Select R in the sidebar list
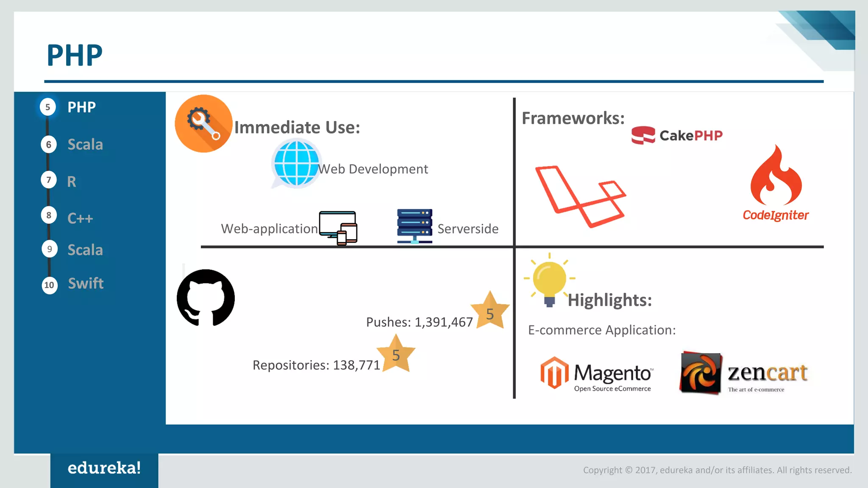This screenshot has height=488, width=868. 72,182
